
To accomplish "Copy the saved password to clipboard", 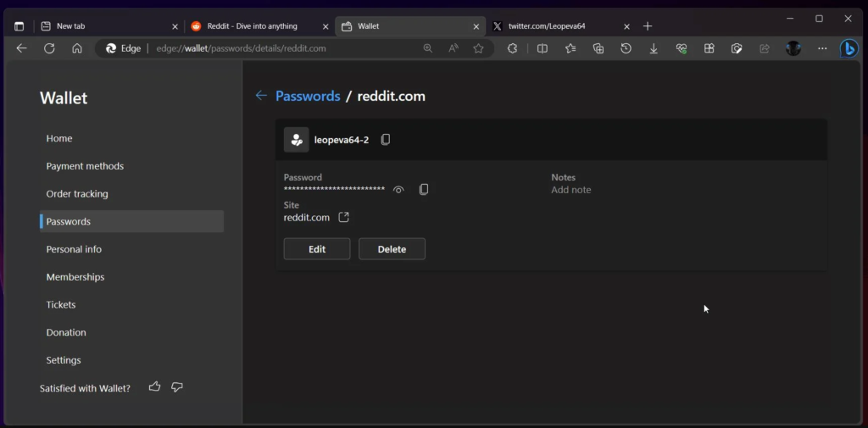I will pyautogui.click(x=424, y=190).
